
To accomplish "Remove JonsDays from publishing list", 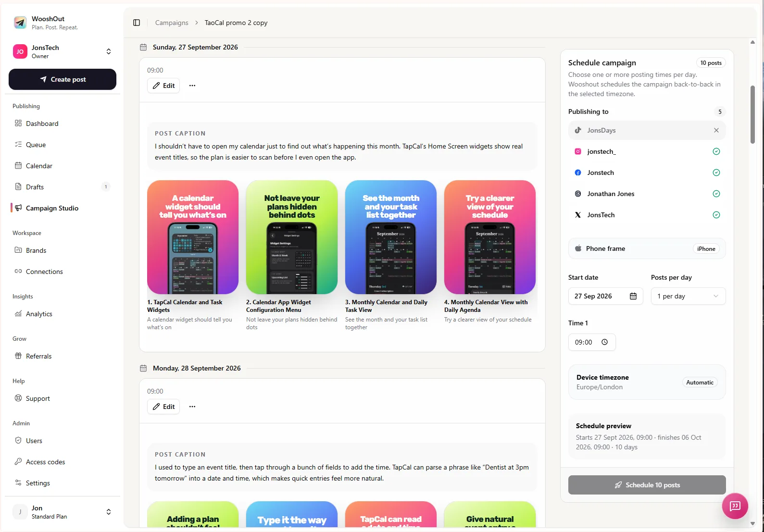I will tap(716, 130).
